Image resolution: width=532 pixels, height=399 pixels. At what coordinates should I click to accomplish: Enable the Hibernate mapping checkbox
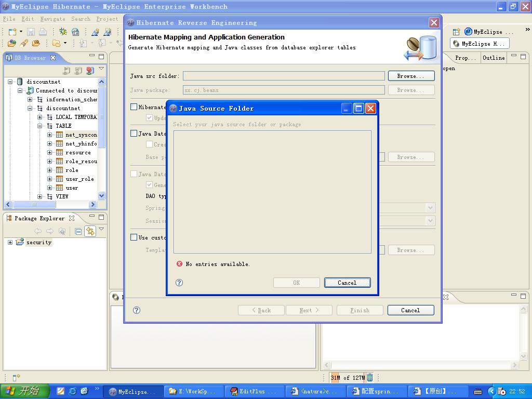coord(134,107)
